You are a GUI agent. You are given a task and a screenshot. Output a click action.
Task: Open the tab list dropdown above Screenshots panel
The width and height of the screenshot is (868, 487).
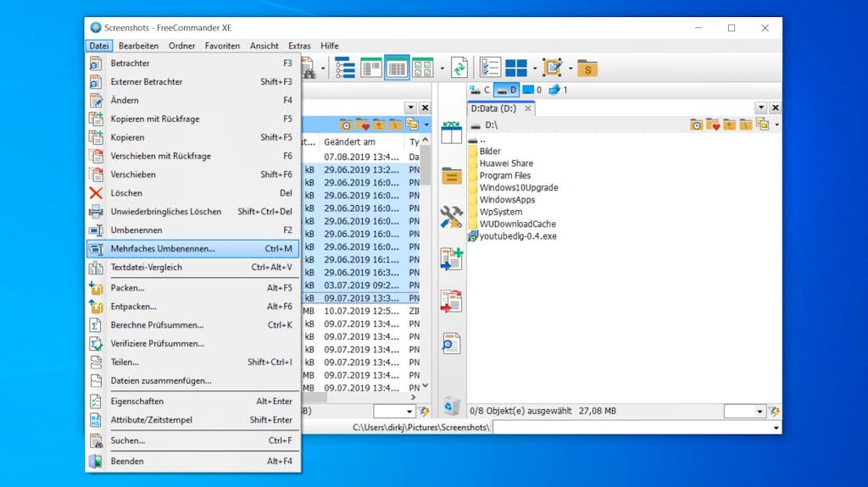point(411,108)
